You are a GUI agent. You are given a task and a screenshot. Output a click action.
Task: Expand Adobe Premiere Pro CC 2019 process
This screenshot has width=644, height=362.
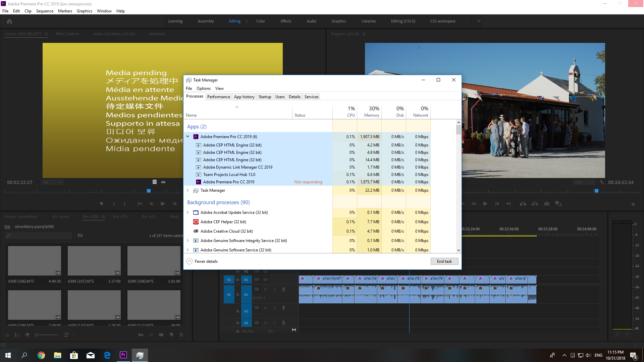point(187,136)
